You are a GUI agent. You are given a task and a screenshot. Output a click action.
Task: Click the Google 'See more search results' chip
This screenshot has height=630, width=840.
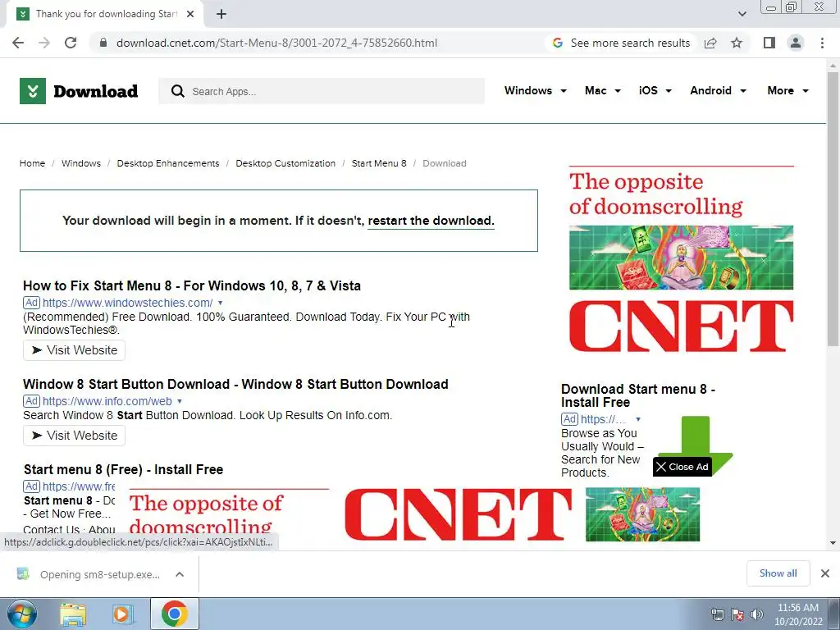click(622, 43)
